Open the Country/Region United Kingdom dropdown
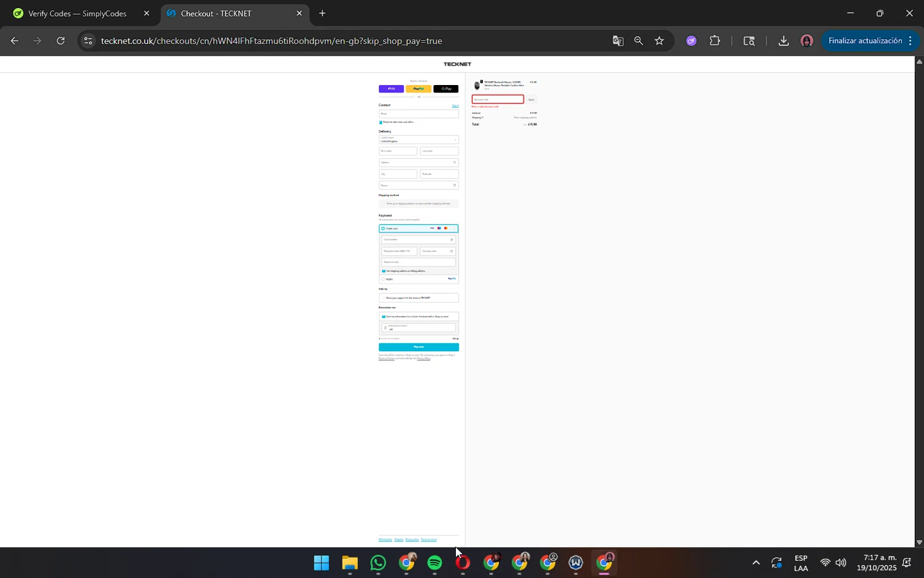This screenshot has height=578, width=924. [x=419, y=139]
